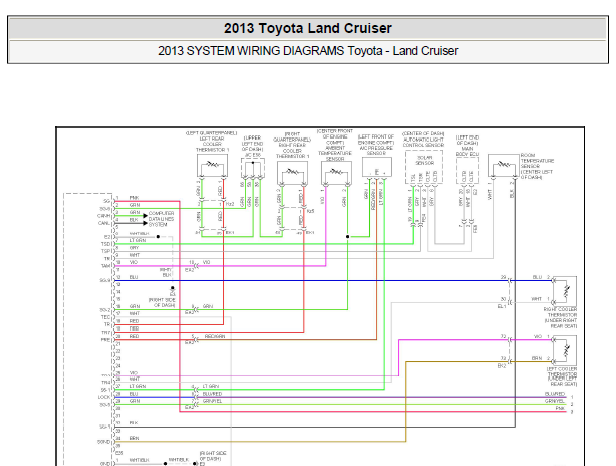Click the Left Rear Cooler Thermistor 1 resistor symbol

pos(212,165)
